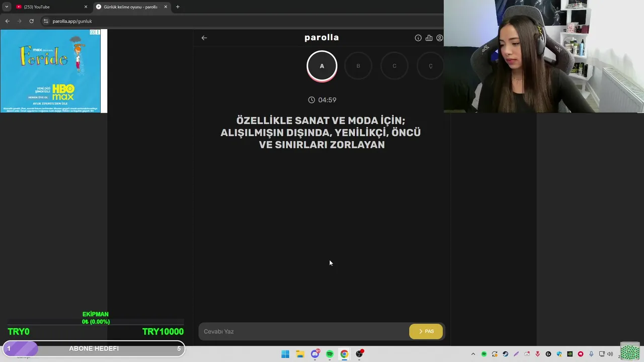Expand the Chrome tab search dropdown
This screenshot has width=644, height=362.
[x=7, y=7]
